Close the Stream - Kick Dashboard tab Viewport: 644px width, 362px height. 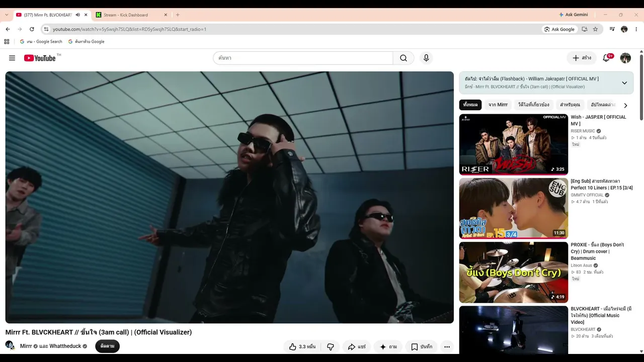click(166, 15)
